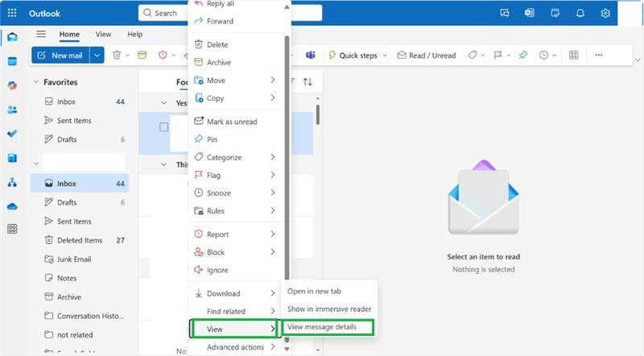644x356 pixels.
Task: Choose Mark as unread in the context menu
Action: coord(235,122)
